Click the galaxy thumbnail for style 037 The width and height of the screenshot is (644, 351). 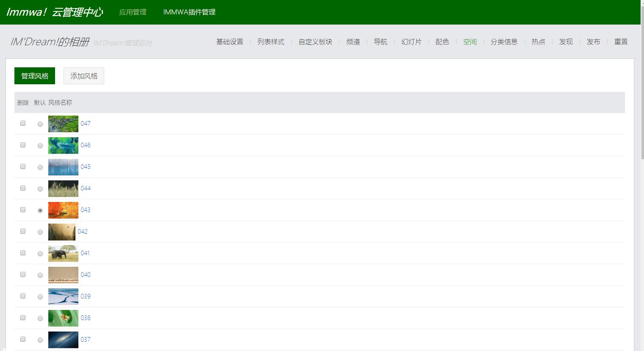(63, 340)
